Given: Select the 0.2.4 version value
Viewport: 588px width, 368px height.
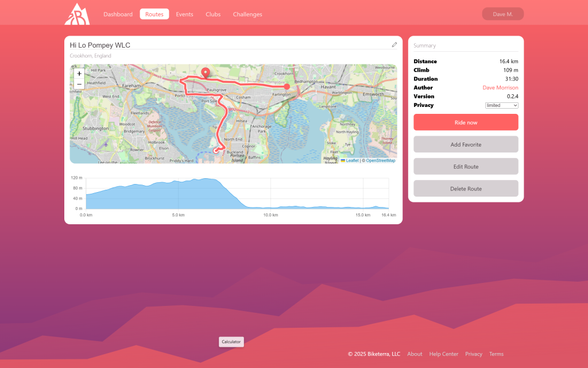Looking at the screenshot, I should pos(512,97).
